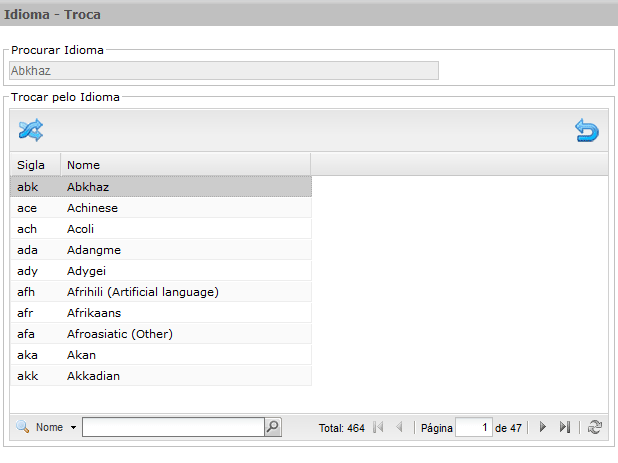The height and width of the screenshot is (463, 618).
Task: Refresh the language grid
Action: point(595,427)
